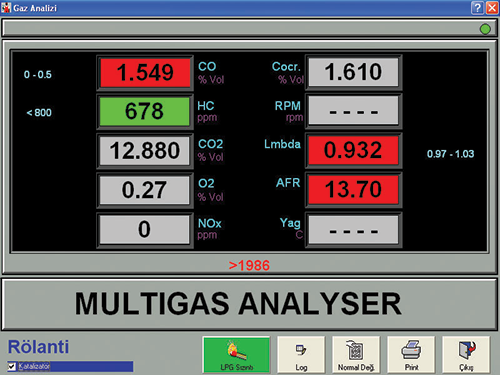Select the Cocr. value 1.610 display
The width and height of the screenshot is (500, 375).
point(353,72)
